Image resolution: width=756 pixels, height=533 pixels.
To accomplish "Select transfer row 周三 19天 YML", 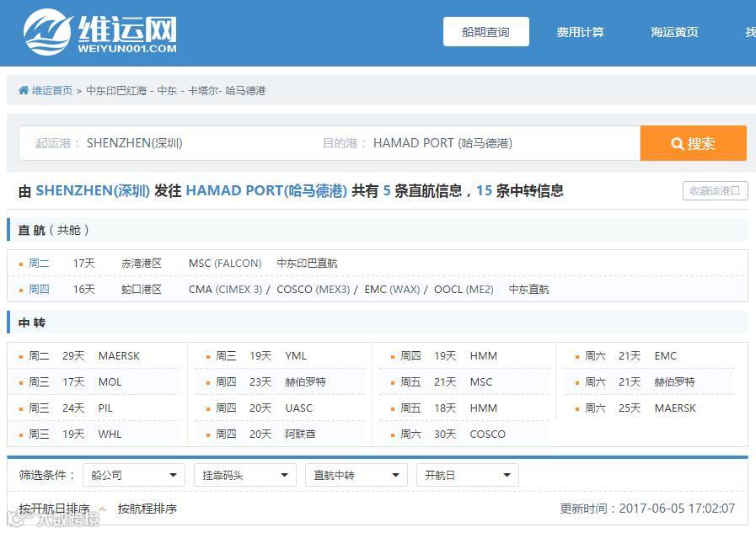I will pyautogui.click(x=280, y=356).
